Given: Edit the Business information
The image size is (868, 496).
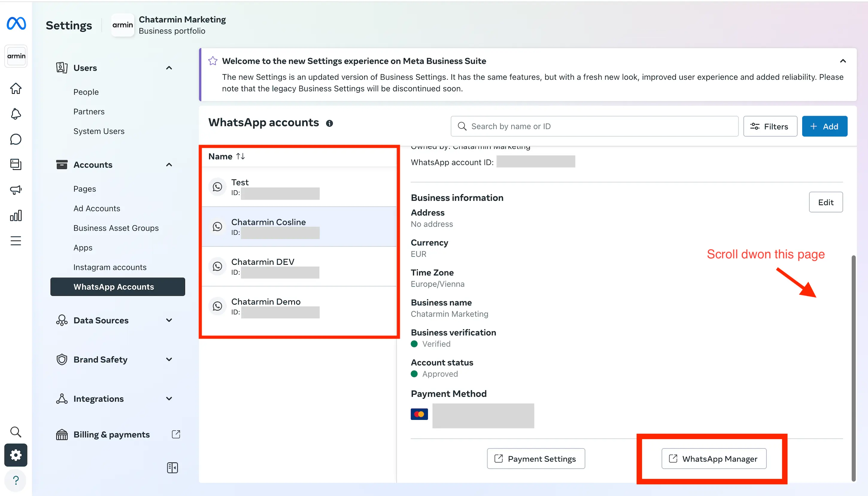Looking at the screenshot, I should coord(826,202).
